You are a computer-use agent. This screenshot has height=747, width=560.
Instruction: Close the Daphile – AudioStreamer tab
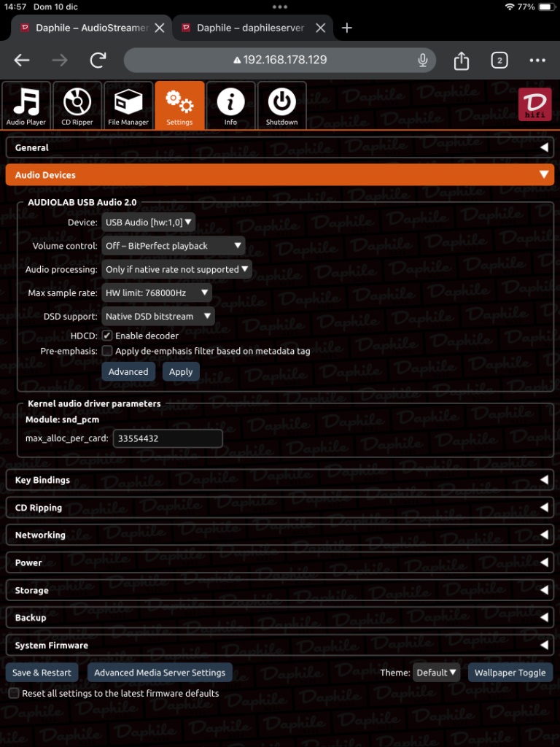point(160,28)
